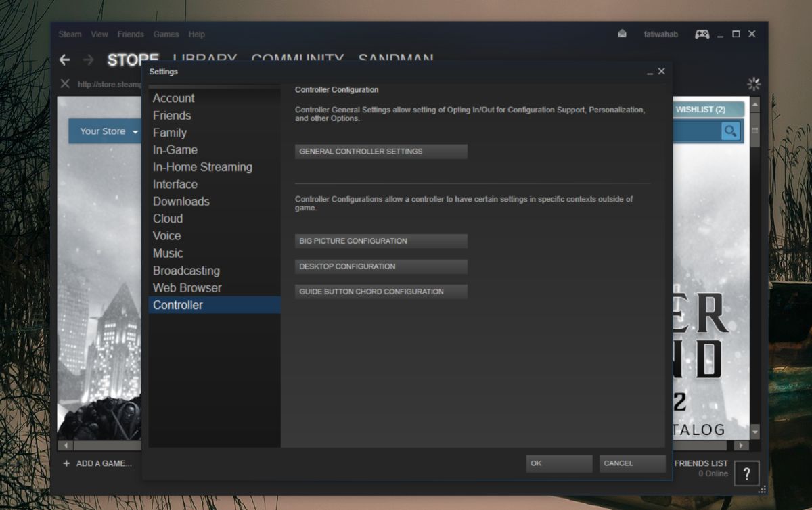Viewport: 812px width, 510px height.
Task: Click the plus icon to add a game
Action: 66,463
